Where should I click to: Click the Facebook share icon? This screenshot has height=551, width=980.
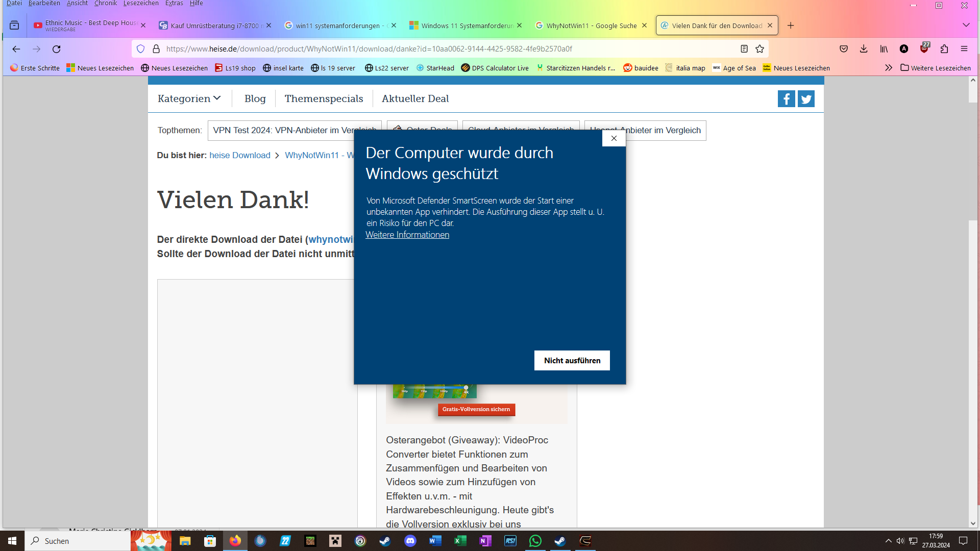[786, 99]
